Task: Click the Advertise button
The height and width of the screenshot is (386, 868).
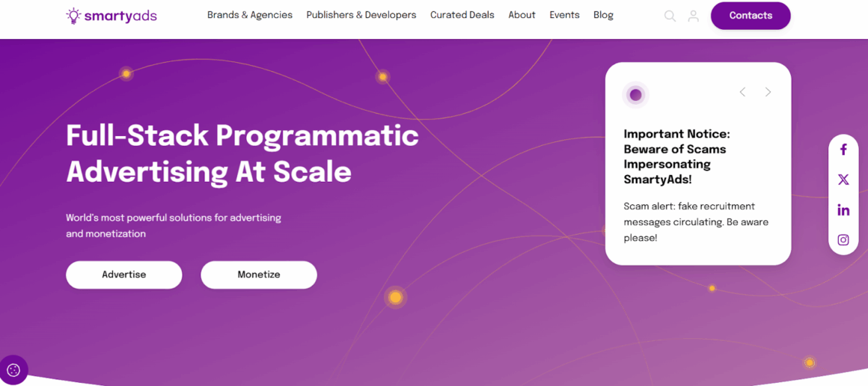Action: coord(124,275)
